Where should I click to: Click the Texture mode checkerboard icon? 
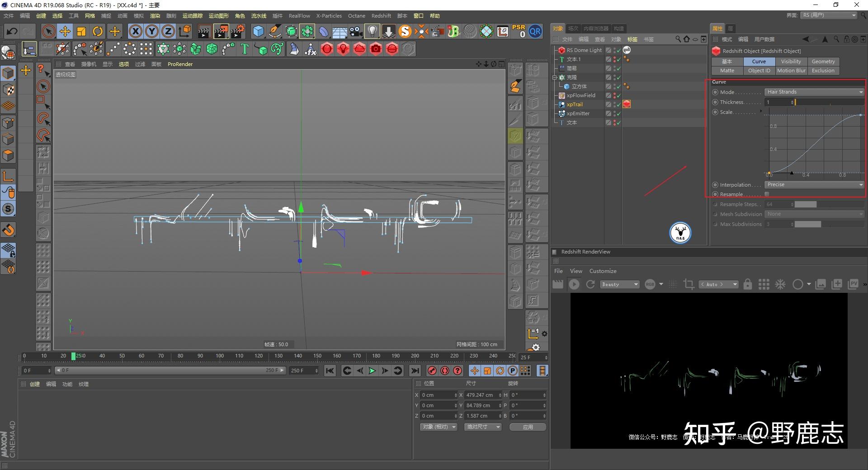click(8, 90)
